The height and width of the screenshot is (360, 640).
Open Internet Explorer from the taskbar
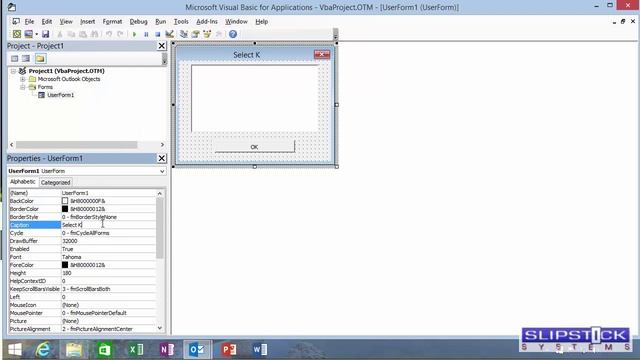coord(43,350)
